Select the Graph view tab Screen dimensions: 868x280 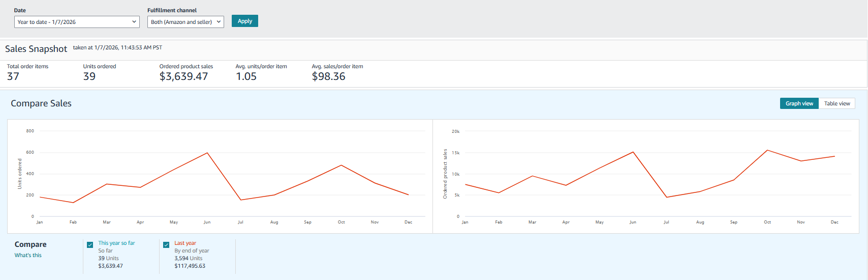[x=799, y=103]
